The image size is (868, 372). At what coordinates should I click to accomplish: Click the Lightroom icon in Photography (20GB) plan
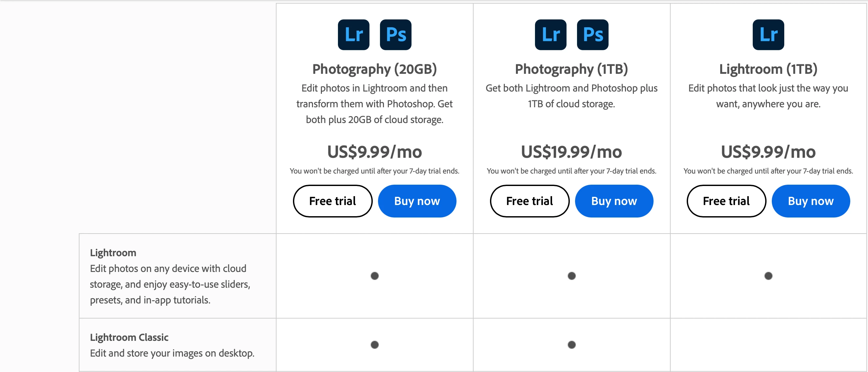(x=353, y=35)
